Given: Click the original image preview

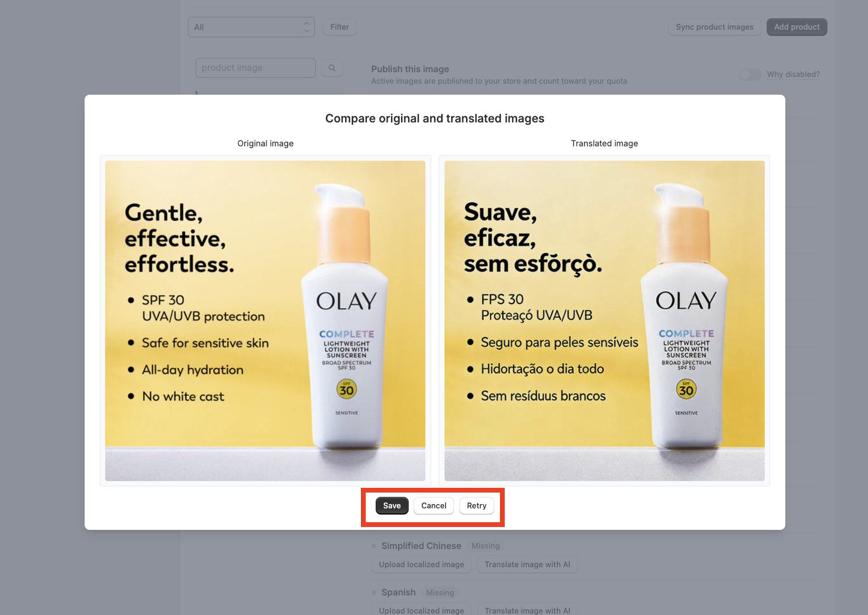Looking at the screenshot, I should 265,321.
